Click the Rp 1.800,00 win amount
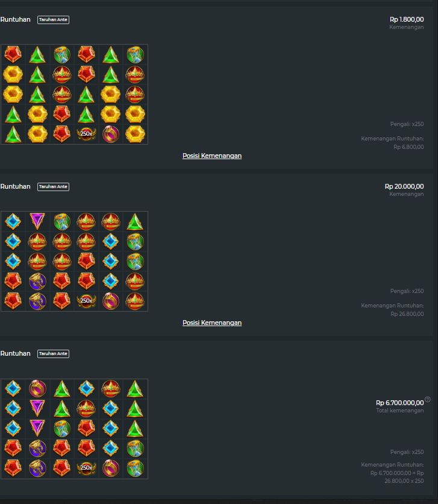This screenshot has height=504, width=438. pos(407,20)
